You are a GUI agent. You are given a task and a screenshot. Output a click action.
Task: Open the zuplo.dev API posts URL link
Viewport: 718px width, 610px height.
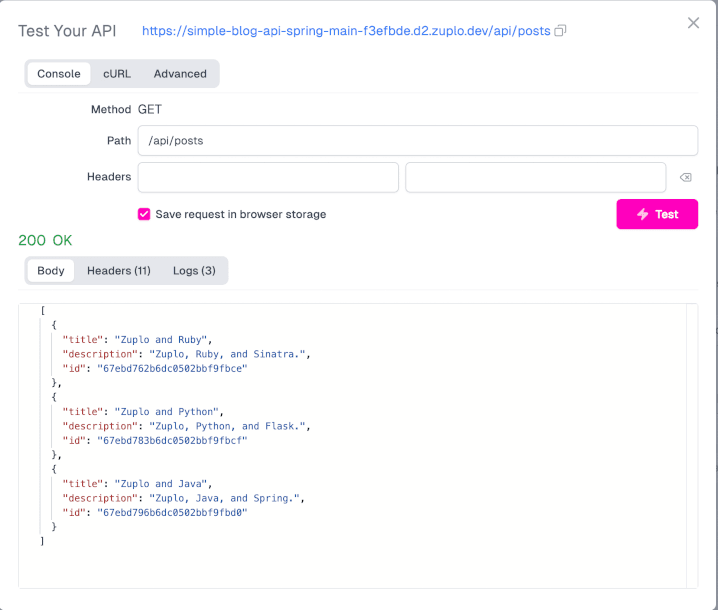pos(346,31)
